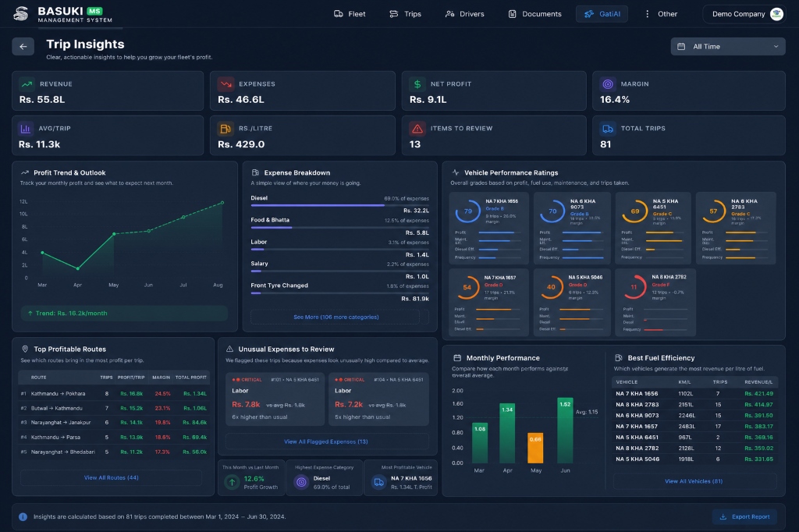Click View All Vehicles (81)
Viewport: 799px width, 532px height.
694,481
